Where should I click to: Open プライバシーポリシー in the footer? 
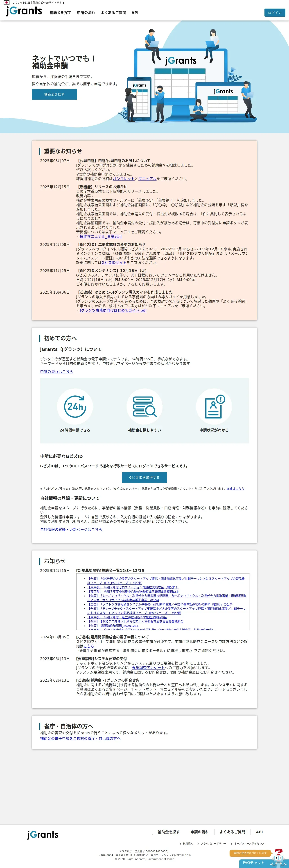point(213,844)
